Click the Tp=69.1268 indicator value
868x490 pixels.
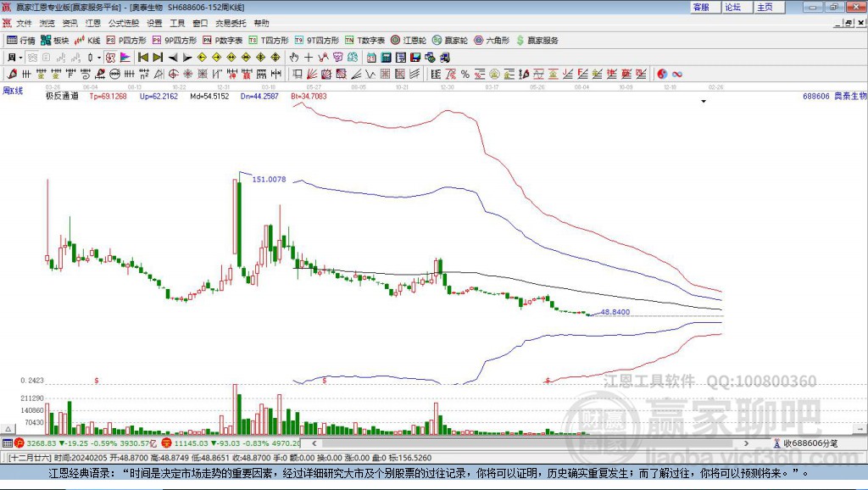tap(108, 96)
